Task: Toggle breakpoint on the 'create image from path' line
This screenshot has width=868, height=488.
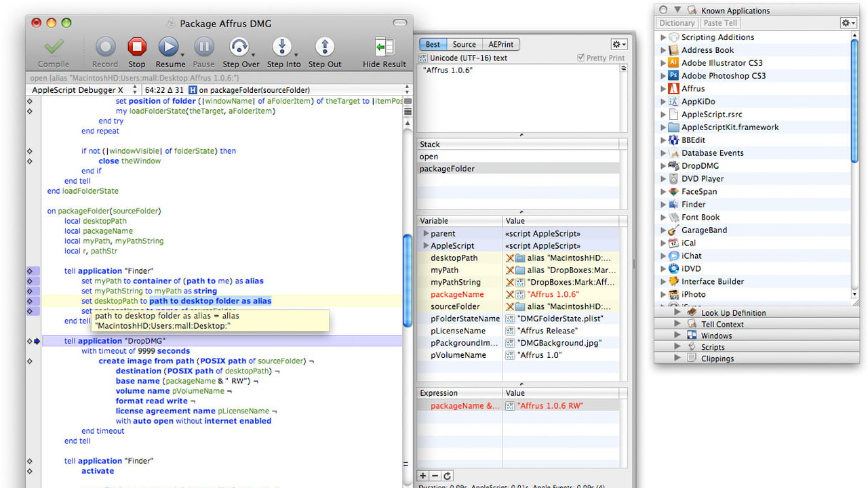Action: tap(29, 361)
